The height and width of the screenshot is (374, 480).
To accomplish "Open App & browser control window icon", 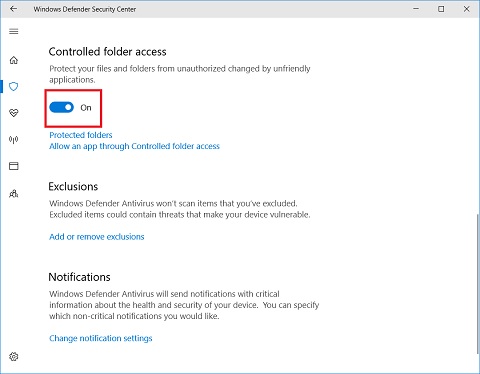I will point(14,166).
